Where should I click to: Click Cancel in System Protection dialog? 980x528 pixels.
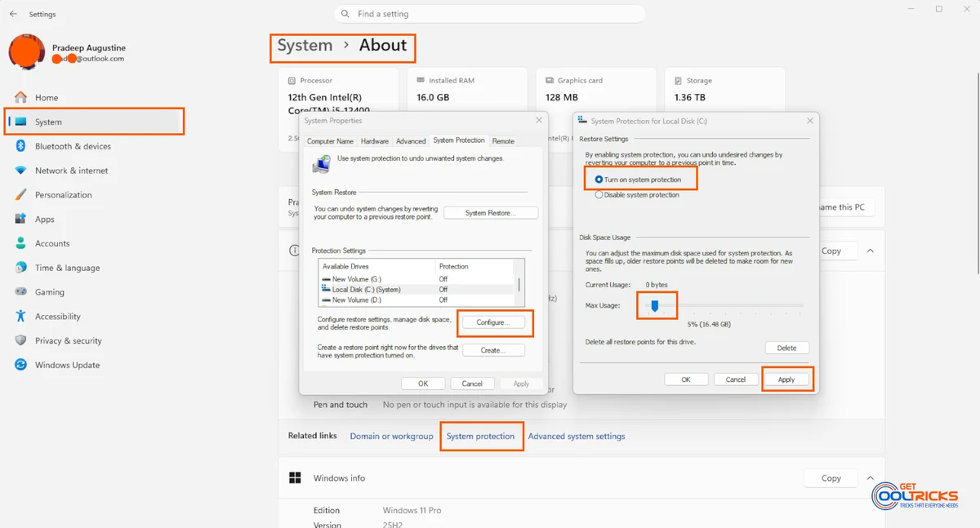click(736, 379)
